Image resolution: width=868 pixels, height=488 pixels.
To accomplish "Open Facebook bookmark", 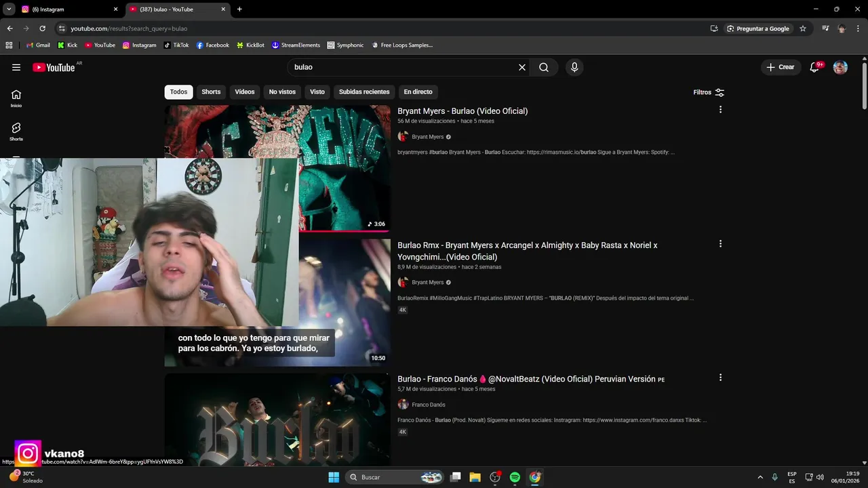I will pyautogui.click(x=213, y=45).
